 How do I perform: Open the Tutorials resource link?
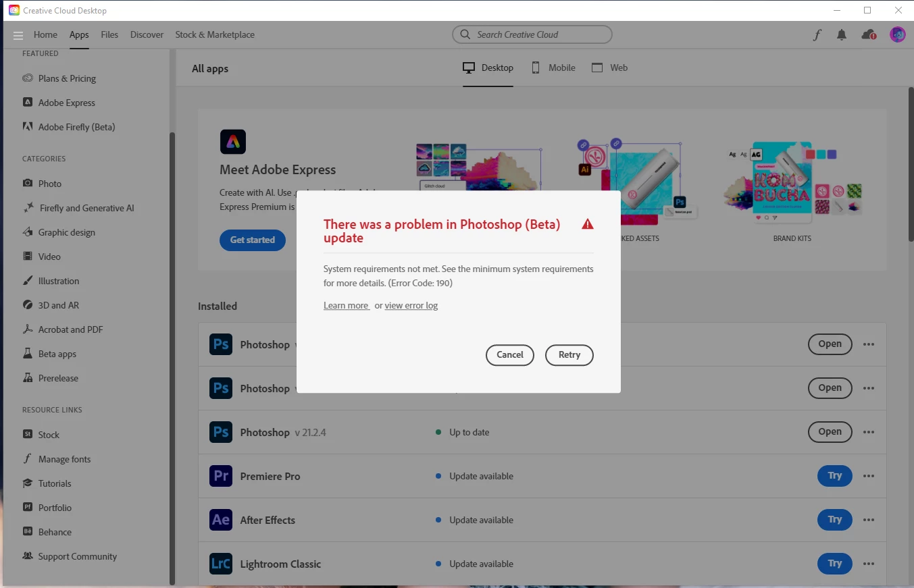[x=47, y=483]
